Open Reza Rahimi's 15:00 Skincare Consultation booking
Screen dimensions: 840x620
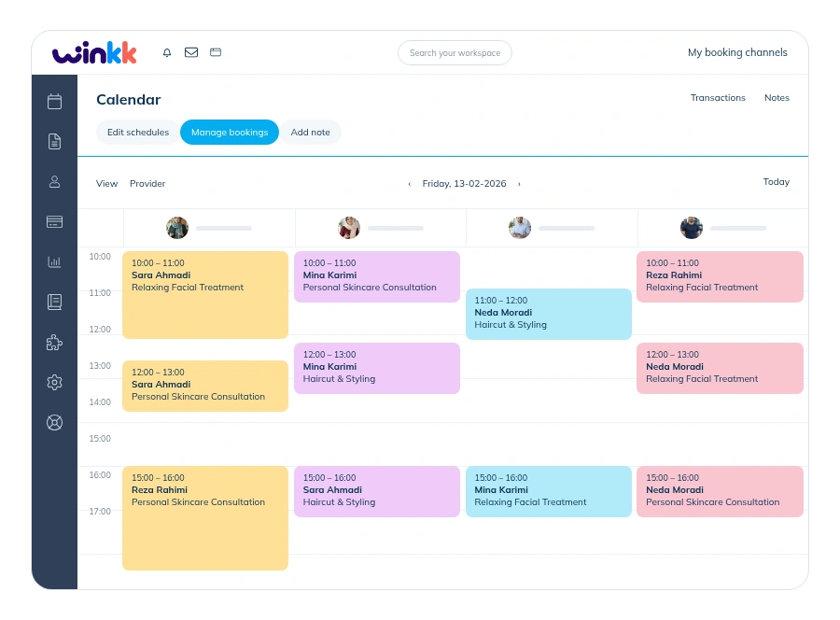(205, 518)
